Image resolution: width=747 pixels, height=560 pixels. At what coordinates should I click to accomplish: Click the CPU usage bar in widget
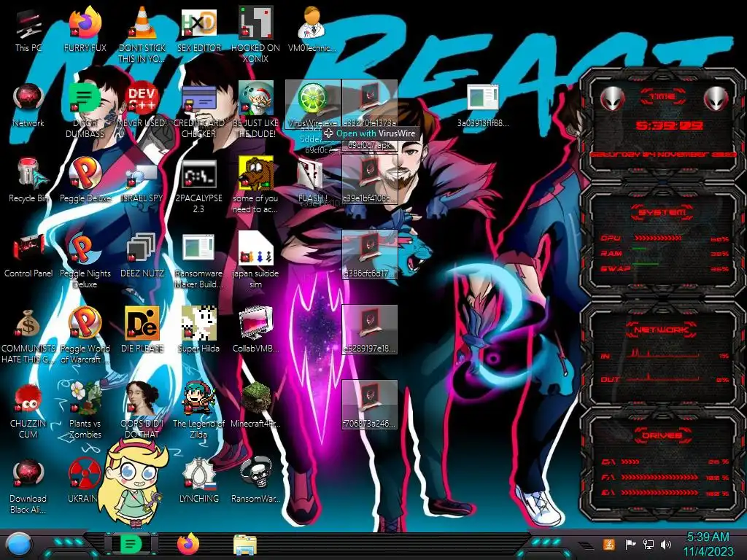click(657, 238)
